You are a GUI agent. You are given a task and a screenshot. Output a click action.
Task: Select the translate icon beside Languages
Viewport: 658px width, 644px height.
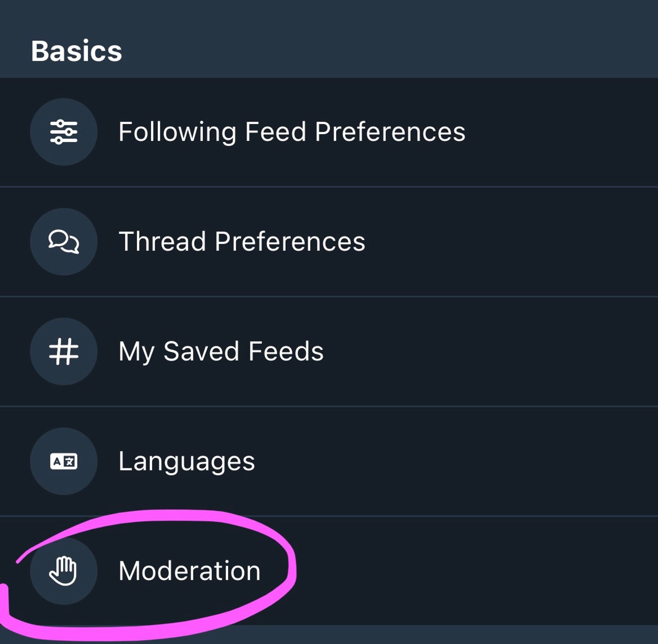tap(63, 461)
